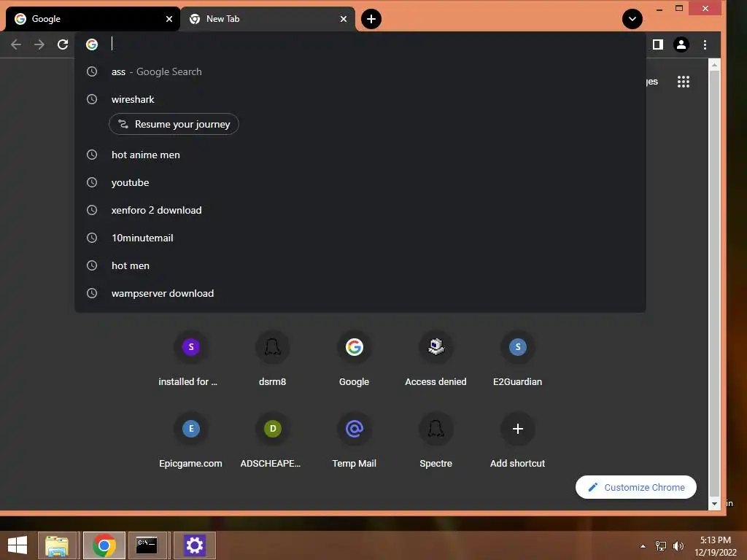
Task: Open the Temp Mail shortcut
Action: pyautogui.click(x=354, y=441)
